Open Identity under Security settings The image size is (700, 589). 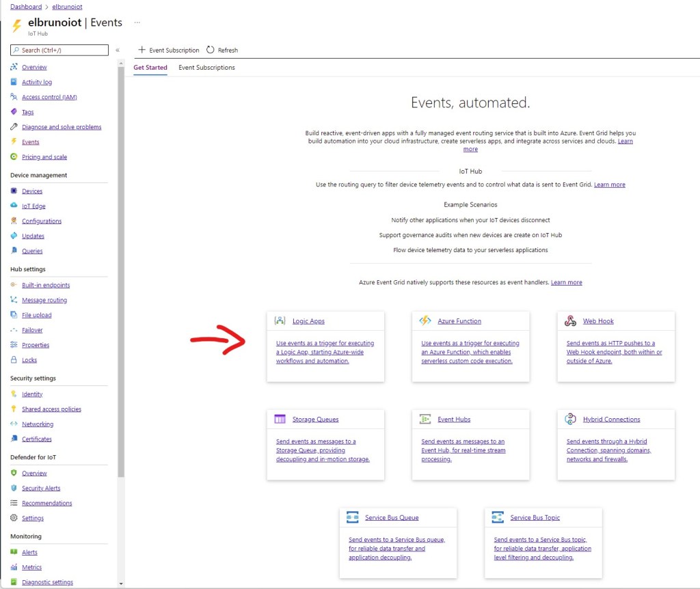pyautogui.click(x=32, y=394)
